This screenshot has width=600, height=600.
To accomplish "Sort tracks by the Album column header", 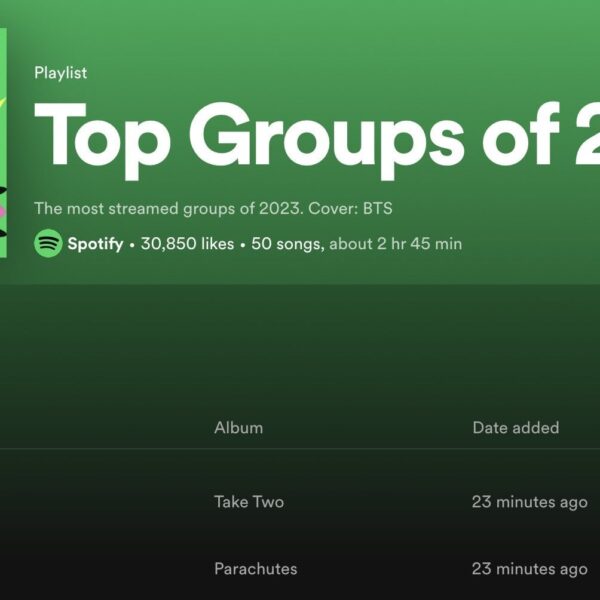I will [x=238, y=427].
